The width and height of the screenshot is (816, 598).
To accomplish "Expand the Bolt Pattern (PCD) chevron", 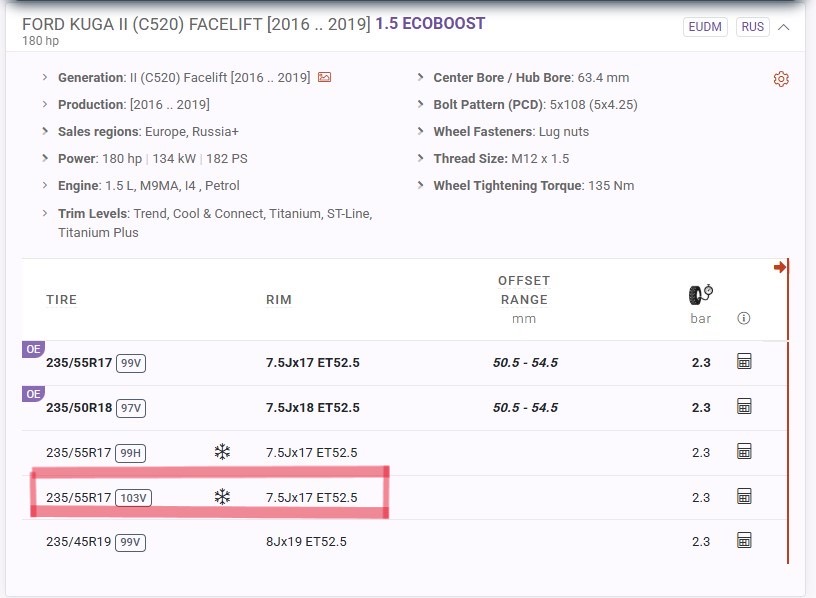I will pyautogui.click(x=420, y=104).
